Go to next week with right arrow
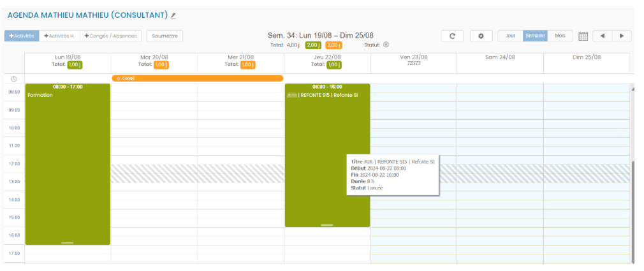 point(622,36)
